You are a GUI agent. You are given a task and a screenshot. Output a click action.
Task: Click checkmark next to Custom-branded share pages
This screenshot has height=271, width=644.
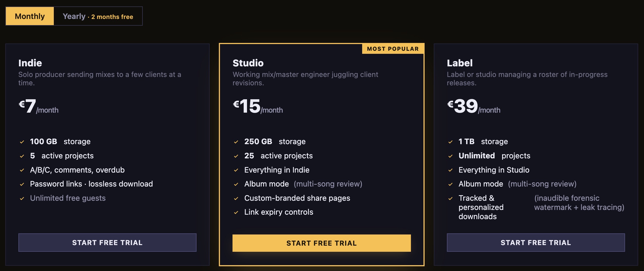[236, 199]
